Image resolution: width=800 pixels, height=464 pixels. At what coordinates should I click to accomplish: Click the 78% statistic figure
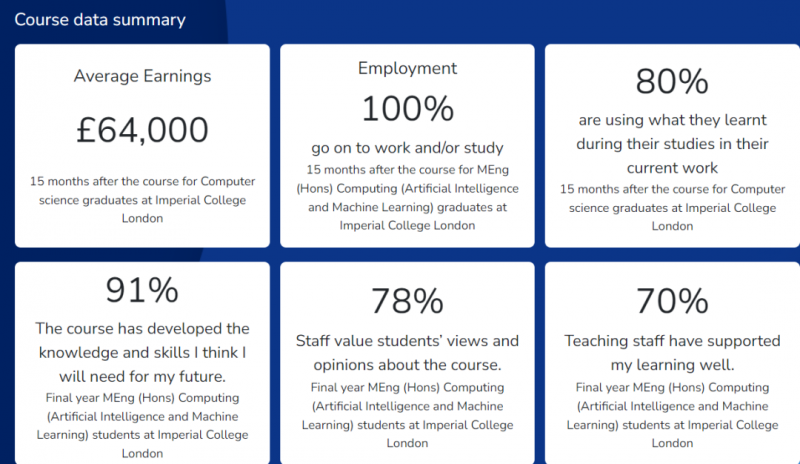click(407, 301)
